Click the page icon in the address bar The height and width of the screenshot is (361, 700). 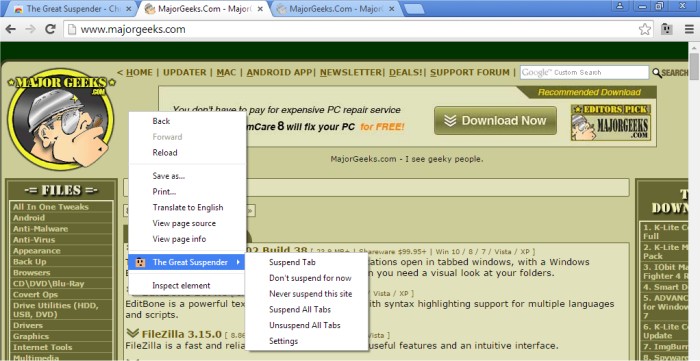tap(71, 29)
